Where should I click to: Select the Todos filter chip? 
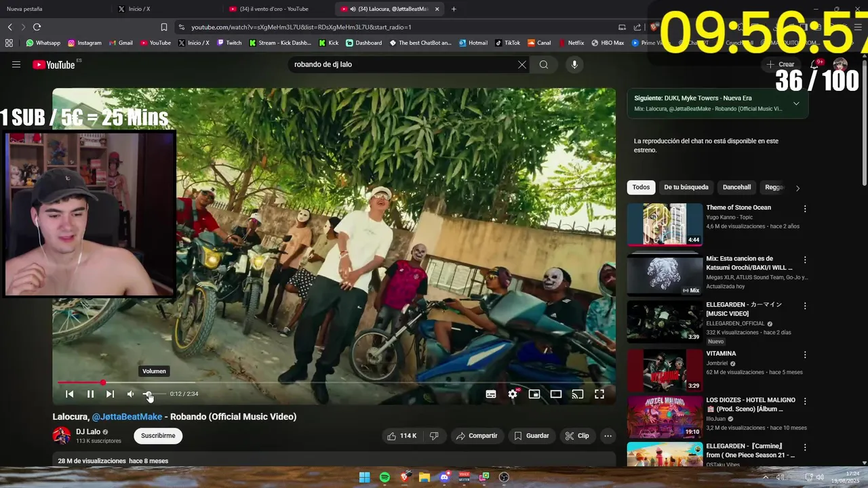(641, 187)
